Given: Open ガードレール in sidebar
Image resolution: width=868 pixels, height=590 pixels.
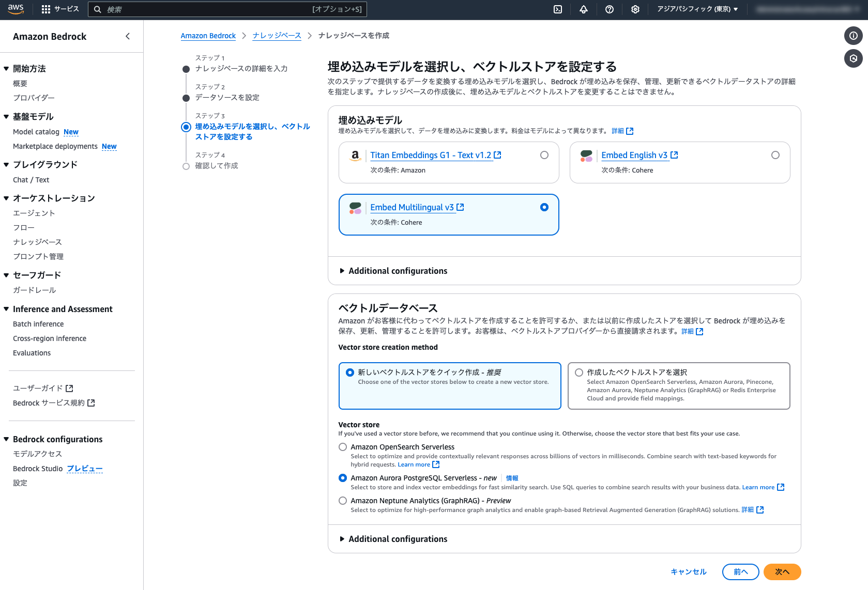Looking at the screenshot, I should (x=34, y=290).
